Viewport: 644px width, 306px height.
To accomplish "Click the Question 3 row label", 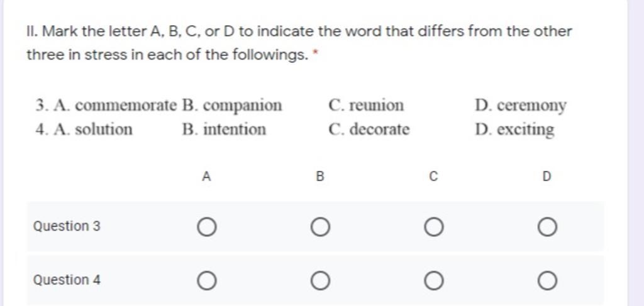I will click(x=67, y=226).
